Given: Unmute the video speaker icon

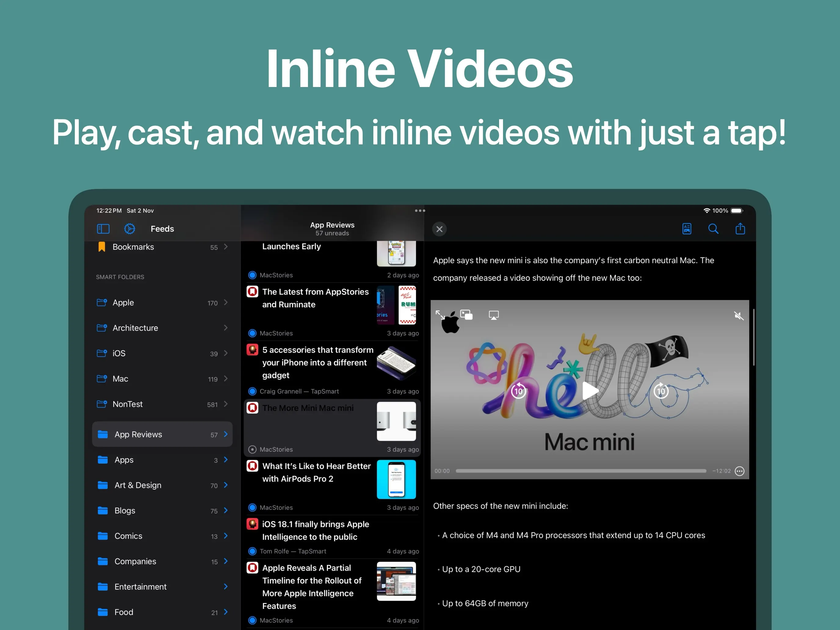Looking at the screenshot, I should tap(738, 316).
